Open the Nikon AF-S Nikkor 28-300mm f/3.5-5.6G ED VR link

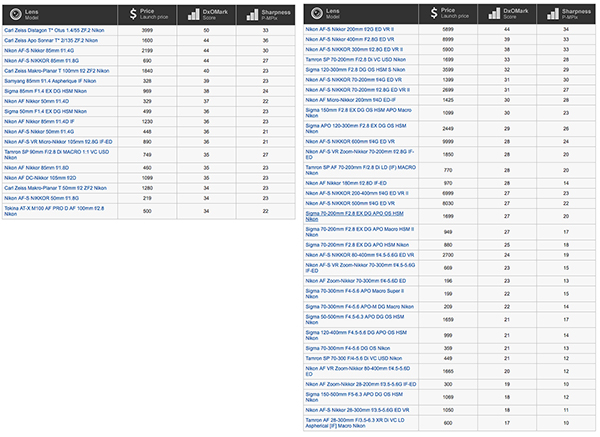[x=357, y=410]
